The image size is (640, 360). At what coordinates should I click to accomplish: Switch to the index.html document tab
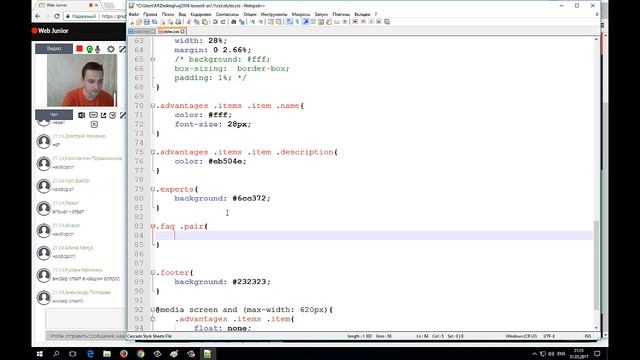142,31
